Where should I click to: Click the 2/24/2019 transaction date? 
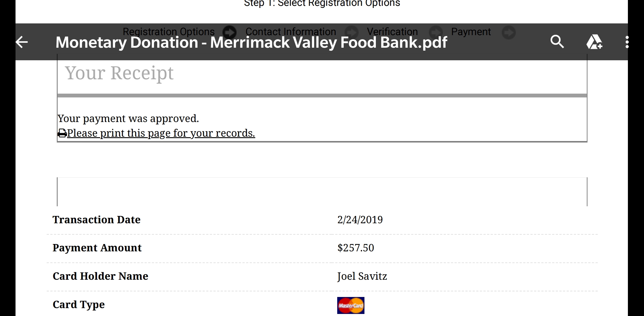pos(360,220)
